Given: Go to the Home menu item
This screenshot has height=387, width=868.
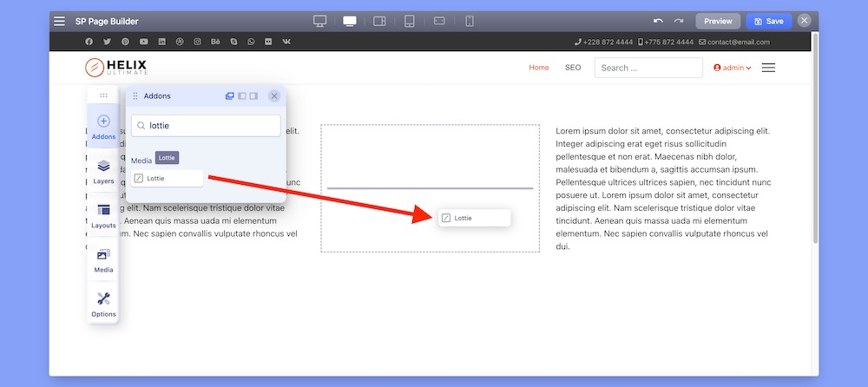Looking at the screenshot, I should (539, 68).
